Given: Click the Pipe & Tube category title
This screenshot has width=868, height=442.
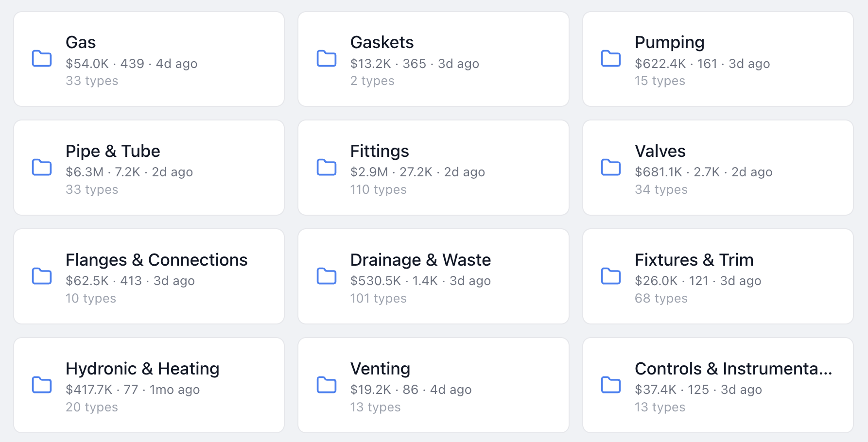Looking at the screenshot, I should (113, 151).
